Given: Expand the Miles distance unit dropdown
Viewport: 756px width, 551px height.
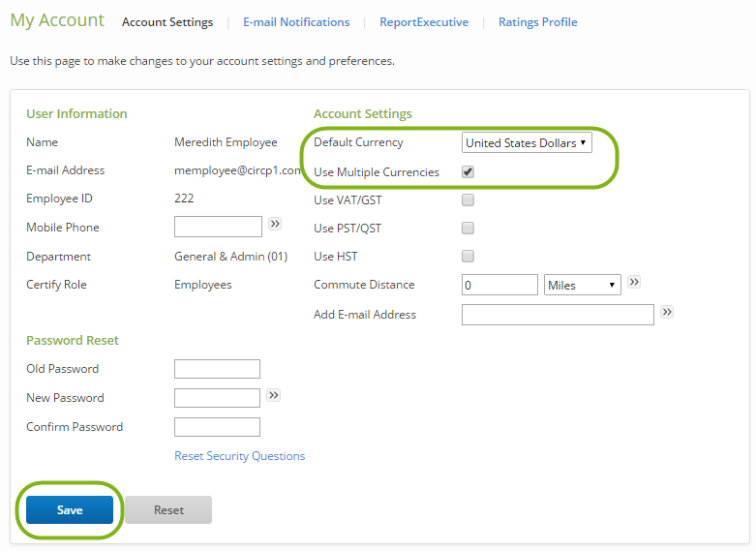Looking at the screenshot, I should pos(583,285).
